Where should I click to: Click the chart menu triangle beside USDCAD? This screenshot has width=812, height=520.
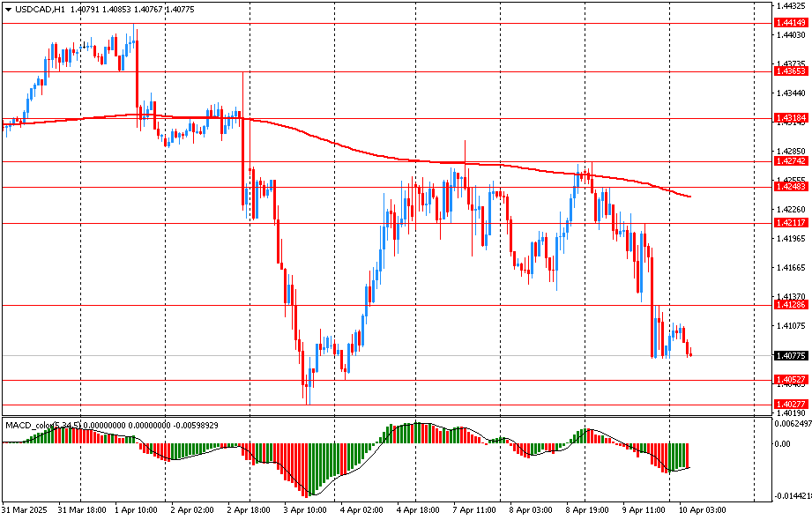[x=6, y=9]
